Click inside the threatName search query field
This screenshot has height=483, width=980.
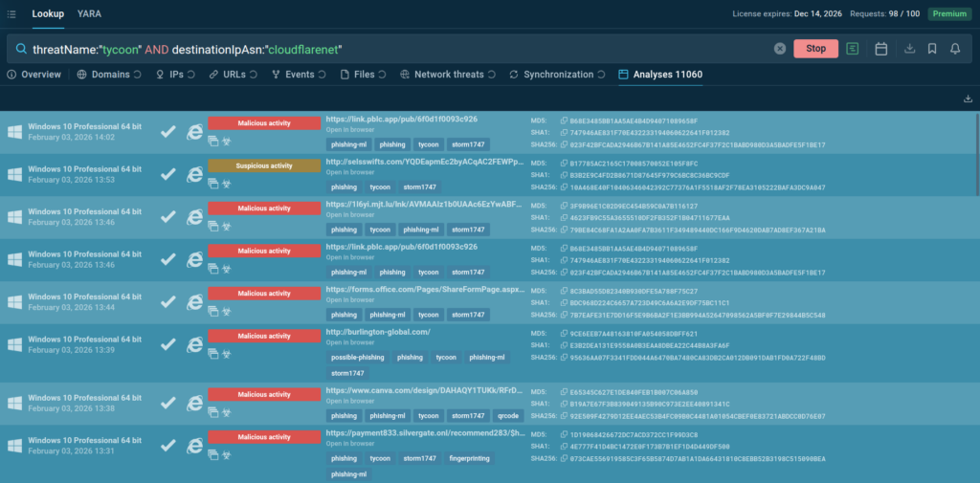(x=383, y=49)
